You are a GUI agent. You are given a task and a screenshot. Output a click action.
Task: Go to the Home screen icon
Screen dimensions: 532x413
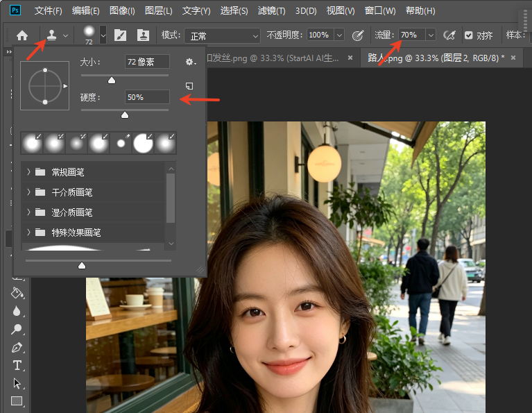[x=22, y=35]
